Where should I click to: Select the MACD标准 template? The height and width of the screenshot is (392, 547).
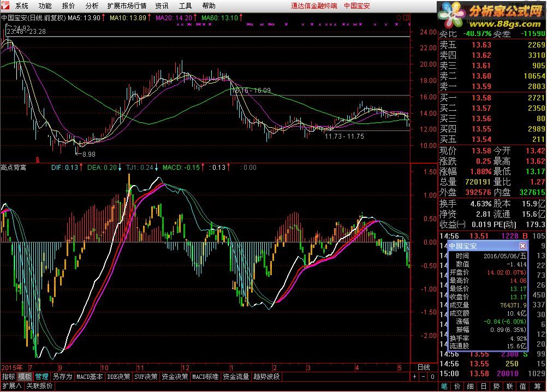[205, 377]
